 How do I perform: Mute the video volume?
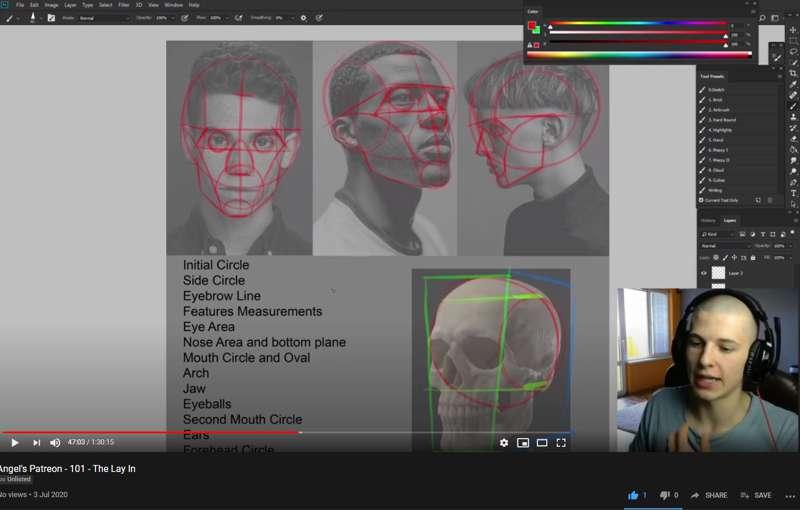tap(55, 443)
